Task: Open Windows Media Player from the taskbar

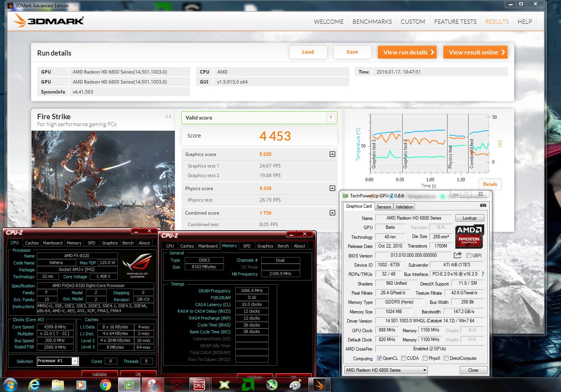Action: coord(81,385)
